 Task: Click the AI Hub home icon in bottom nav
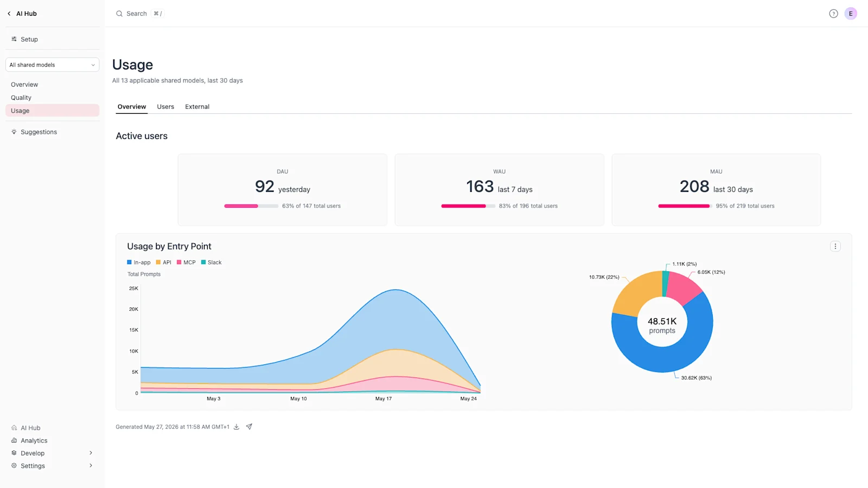pos(14,428)
